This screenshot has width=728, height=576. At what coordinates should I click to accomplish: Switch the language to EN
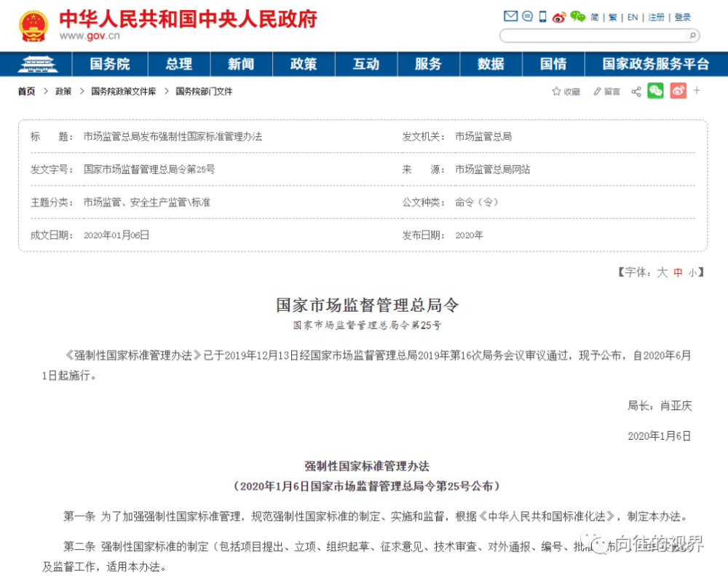tap(632, 17)
